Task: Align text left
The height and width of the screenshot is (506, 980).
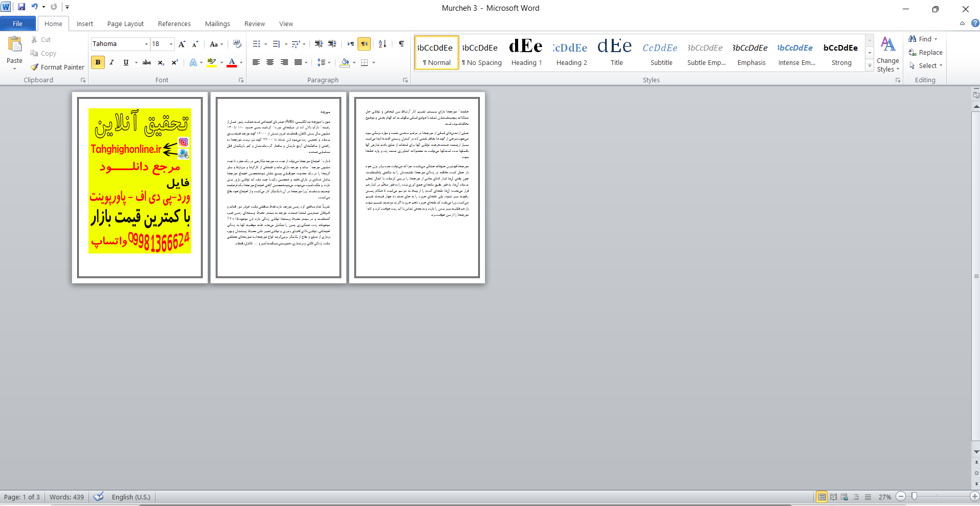Action: pyautogui.click(x=256, y=62)
